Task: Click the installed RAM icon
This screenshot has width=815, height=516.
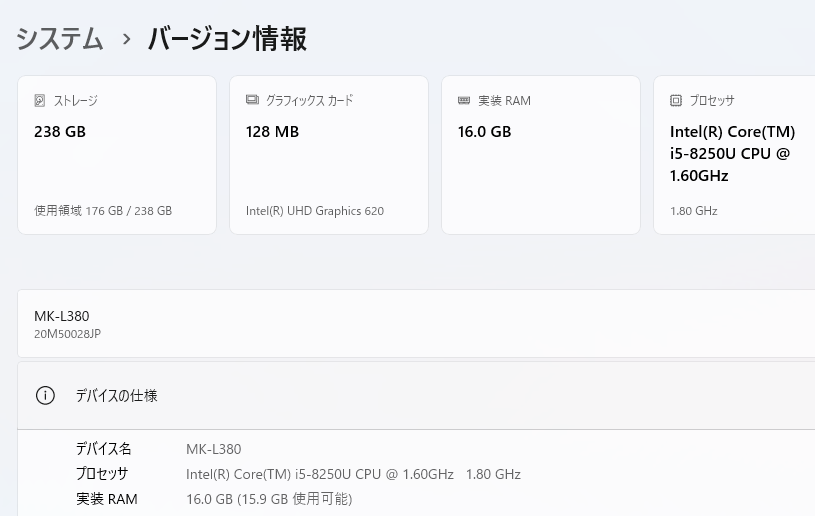Action: [x=464, y=100]
